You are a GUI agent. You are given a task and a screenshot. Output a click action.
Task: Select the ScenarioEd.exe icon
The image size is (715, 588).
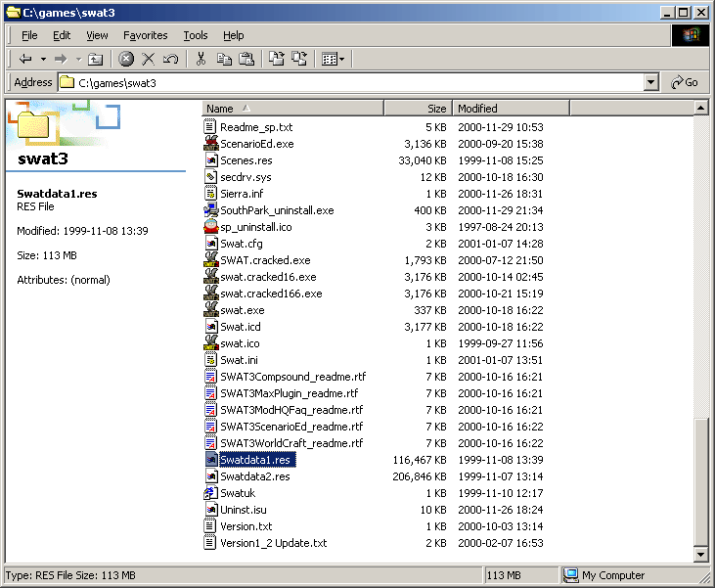(x=210, y=143)
